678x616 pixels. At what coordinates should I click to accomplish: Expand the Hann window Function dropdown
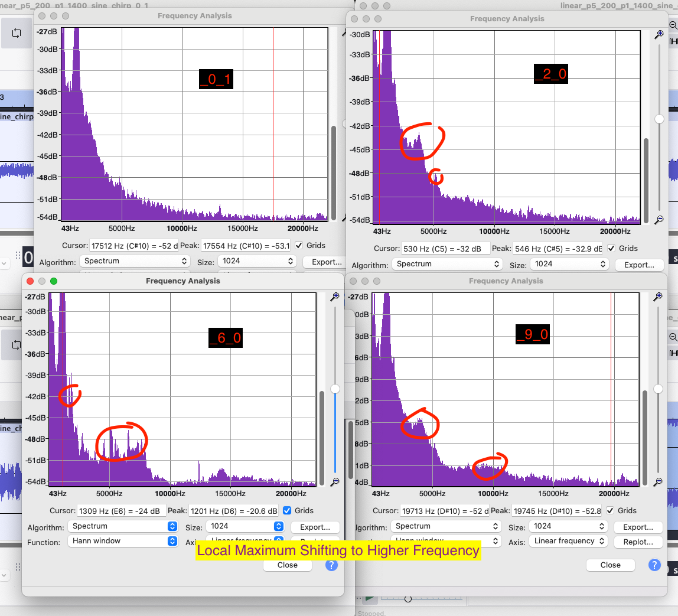(x=122, y=540)
